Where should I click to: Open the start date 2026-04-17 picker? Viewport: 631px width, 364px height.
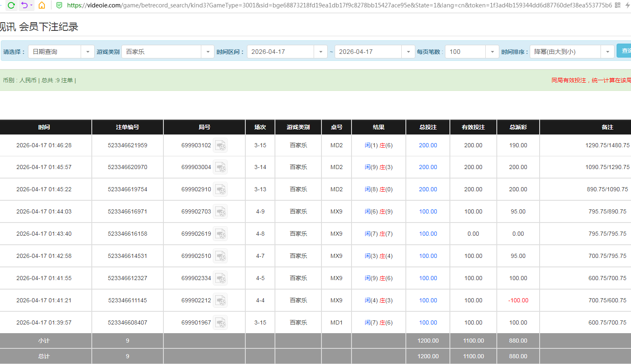coord(321,52)
